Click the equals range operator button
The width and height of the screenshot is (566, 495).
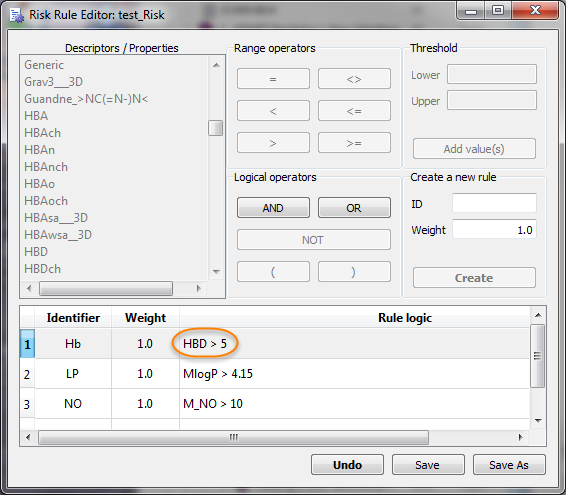[273, 79]
